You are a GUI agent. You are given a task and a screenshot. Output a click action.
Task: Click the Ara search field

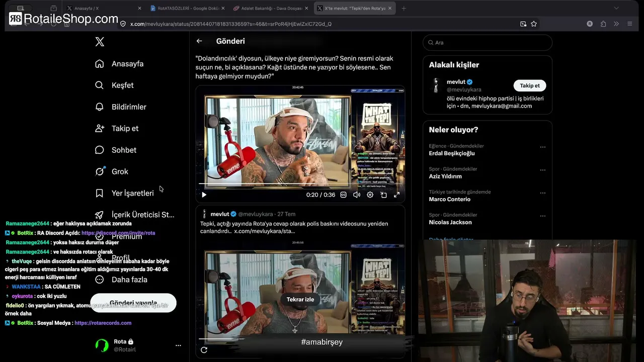488,43
